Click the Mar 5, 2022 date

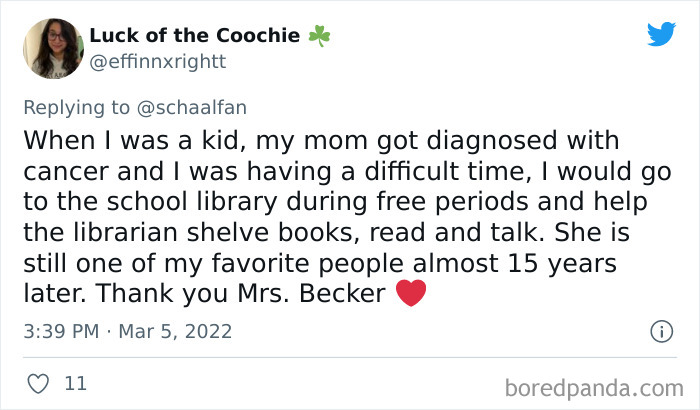click(176, 331)
